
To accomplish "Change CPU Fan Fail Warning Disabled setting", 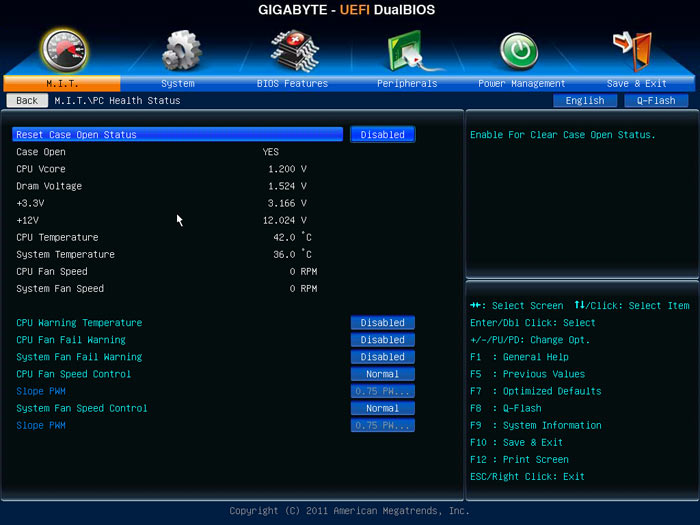I will tap(383, 340).
